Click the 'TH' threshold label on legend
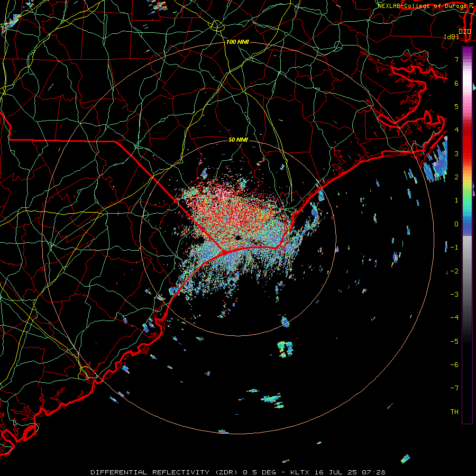476x476 pixels. click(x=454, y=412)
